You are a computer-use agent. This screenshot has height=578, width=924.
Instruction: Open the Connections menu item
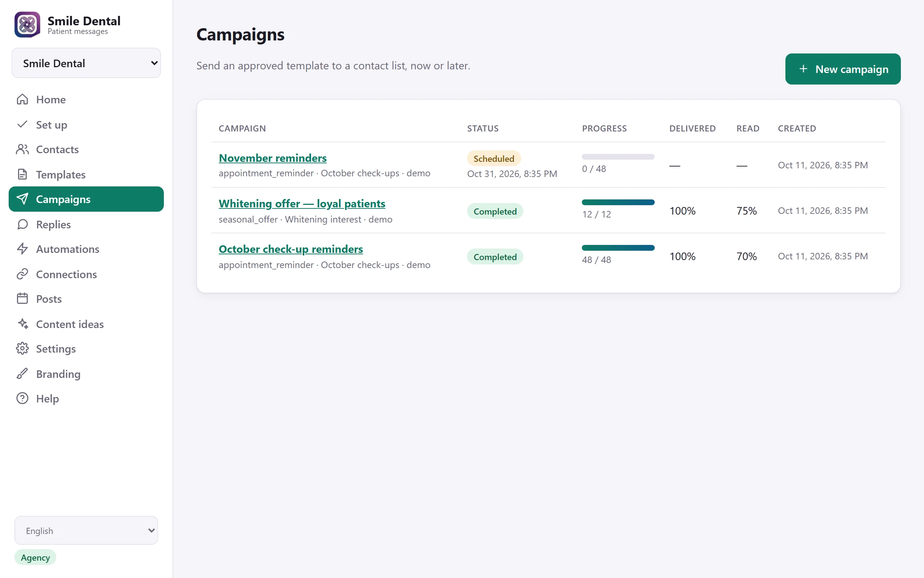(86, 274)
